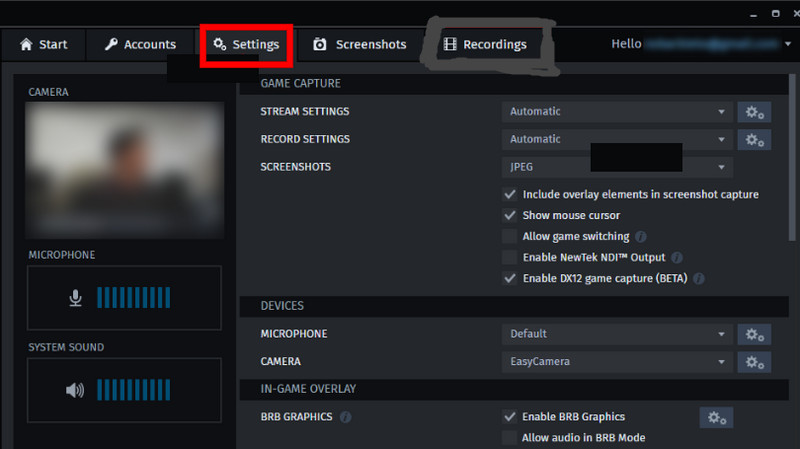Viewport: 800px width, 449px height.
Task: Switch to the Accounts tab
Action: pyautogui.click(x=140, y=45)
